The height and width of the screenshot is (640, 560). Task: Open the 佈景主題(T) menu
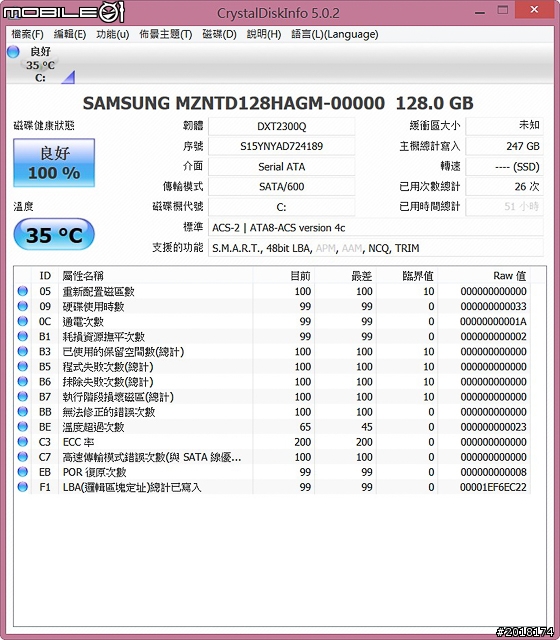(x=165, y=34)
